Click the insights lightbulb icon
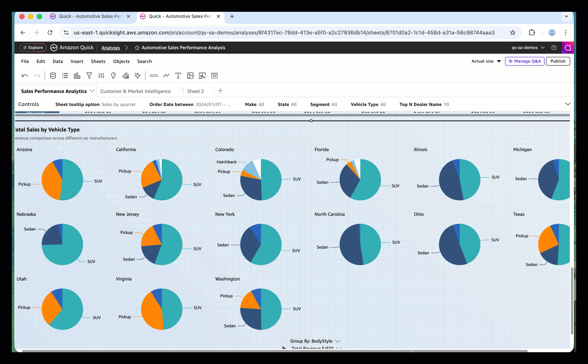This screenshot has width=588, height=364. (x=113, y=76)
